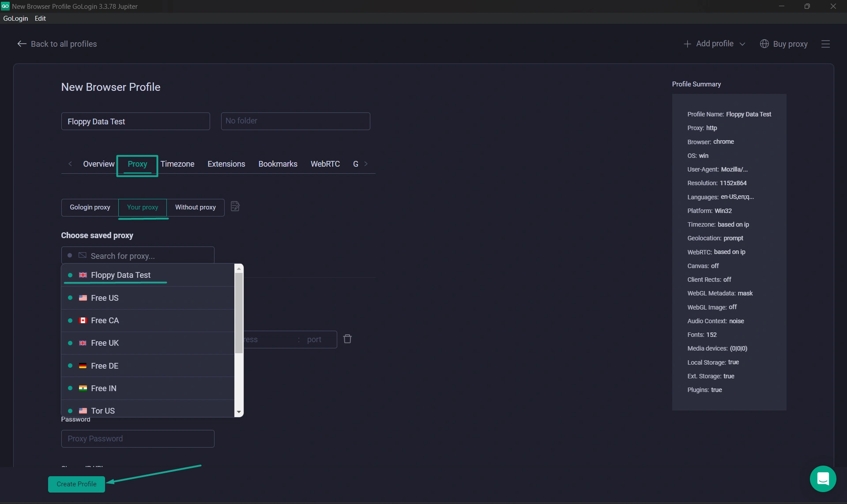This screenshot has width=847, height=504.
Task: Choose Floppy Data Test from proxy list
Action: [120, 275]
